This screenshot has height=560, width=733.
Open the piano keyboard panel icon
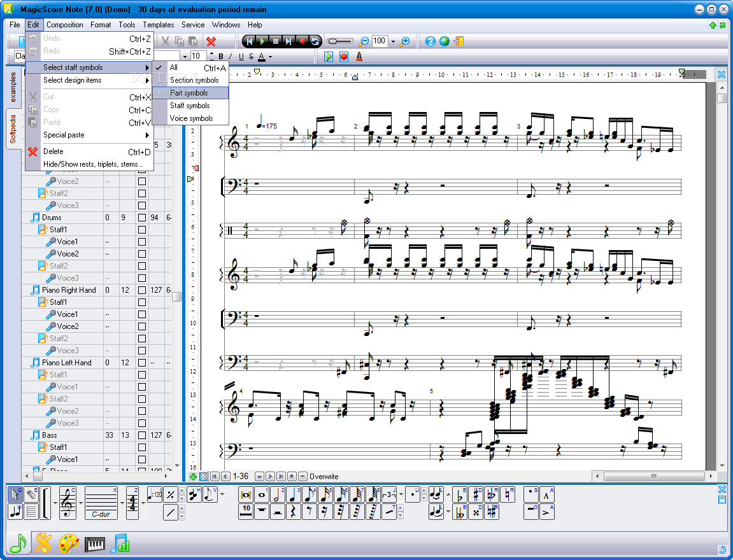click(95, 543)
